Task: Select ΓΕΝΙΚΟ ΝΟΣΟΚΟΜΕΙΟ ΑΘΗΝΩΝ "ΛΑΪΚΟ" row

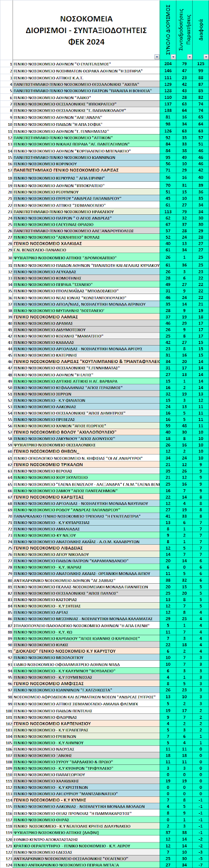Action: 104,97
